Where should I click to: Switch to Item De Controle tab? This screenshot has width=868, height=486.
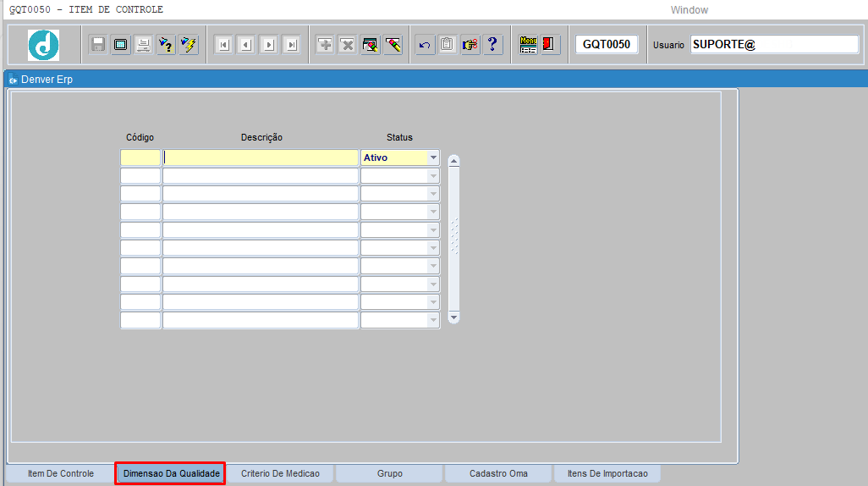coord(61,474)
